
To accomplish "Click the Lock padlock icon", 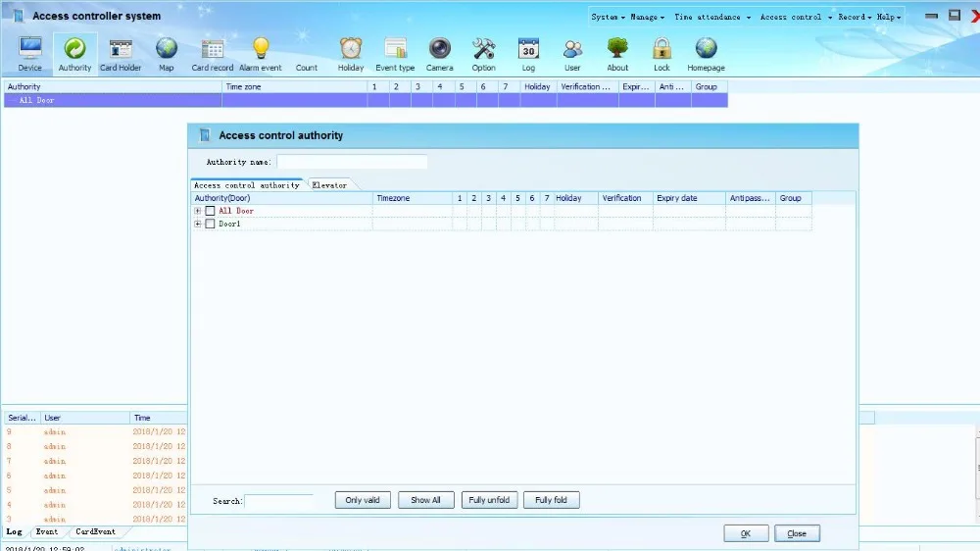I will tap(661, 54).
